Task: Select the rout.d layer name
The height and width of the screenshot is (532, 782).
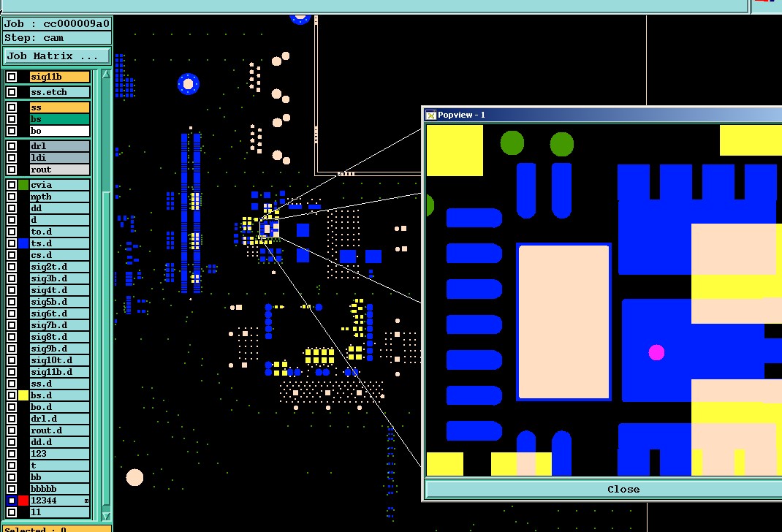Action: pyautogui.click(x=60, y=430)
